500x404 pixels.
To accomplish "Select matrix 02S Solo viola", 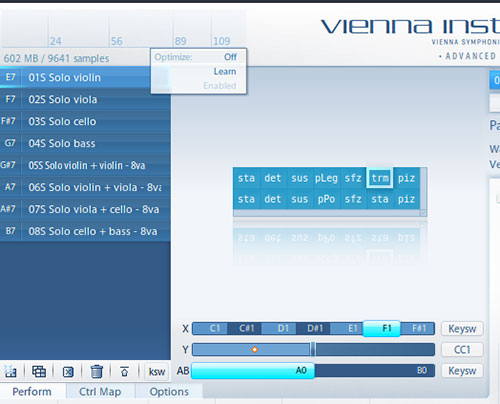I will tap(85, 99).
